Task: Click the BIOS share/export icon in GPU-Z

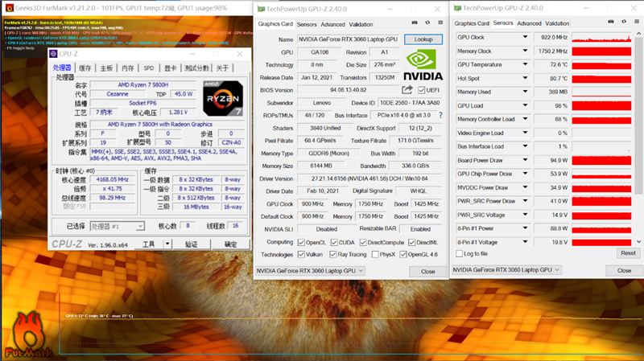Action: coord(407,89)
